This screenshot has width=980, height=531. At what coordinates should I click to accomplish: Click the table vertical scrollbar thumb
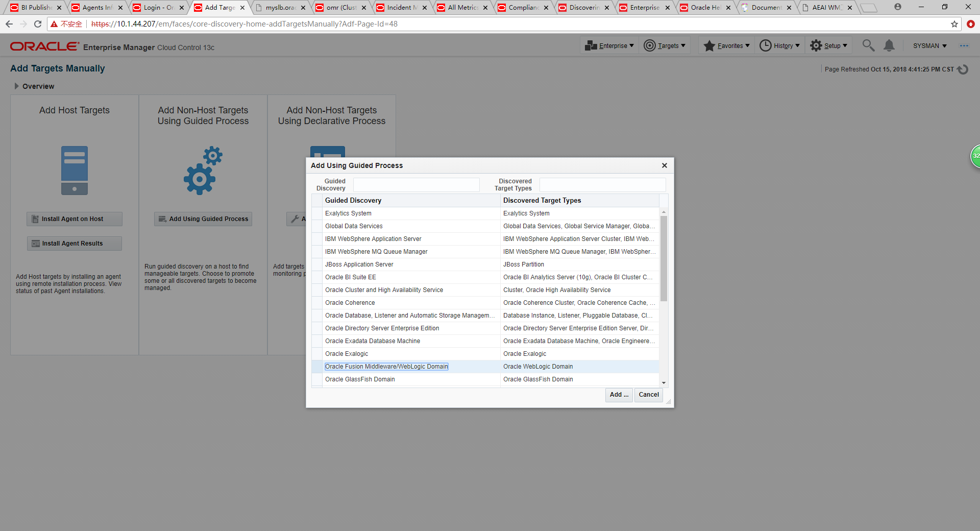pyautogui.click(x=664, y=258)
